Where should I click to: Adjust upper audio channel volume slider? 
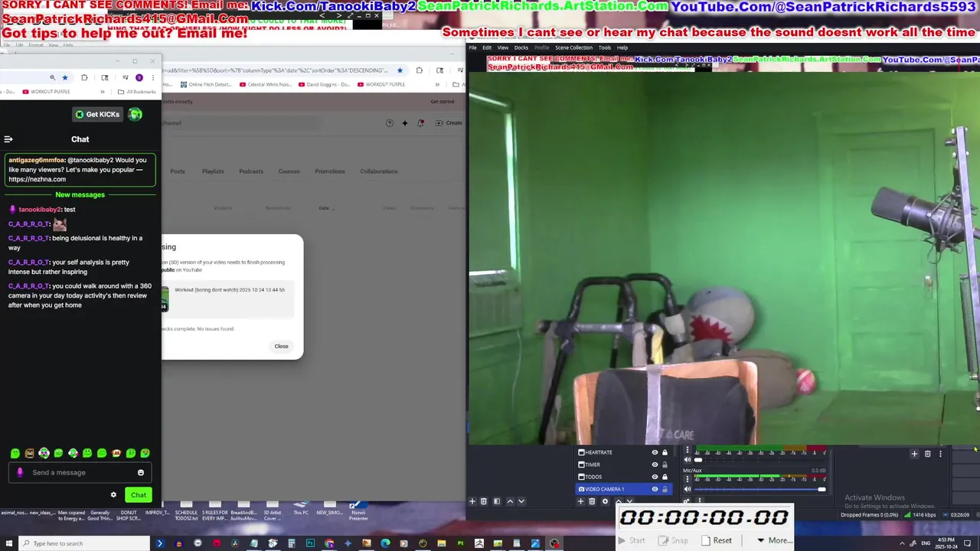point(760,460)
